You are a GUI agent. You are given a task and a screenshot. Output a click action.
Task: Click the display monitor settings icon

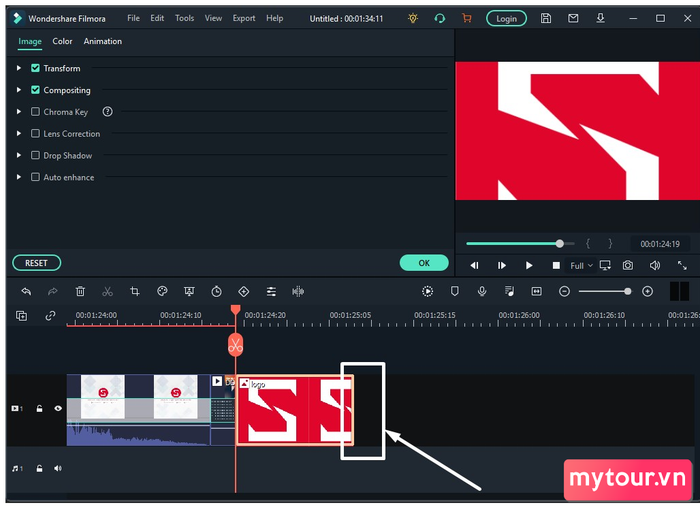[605, 266]
